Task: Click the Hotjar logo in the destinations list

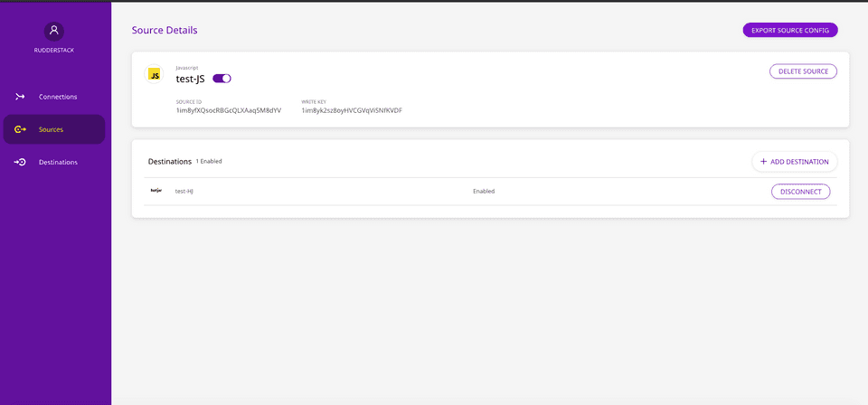Action: pyautogui.click(x=156, y=191)
